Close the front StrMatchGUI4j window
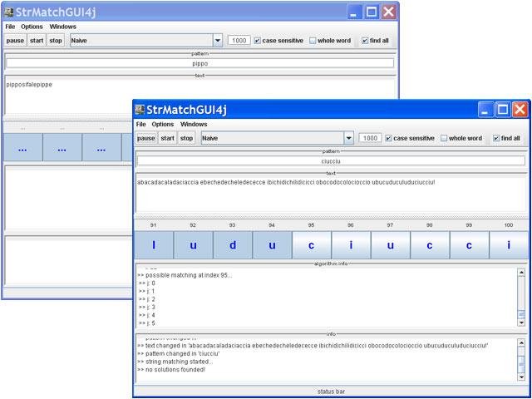532x399 pixels. pyautogui.click(x=520, y=110)
